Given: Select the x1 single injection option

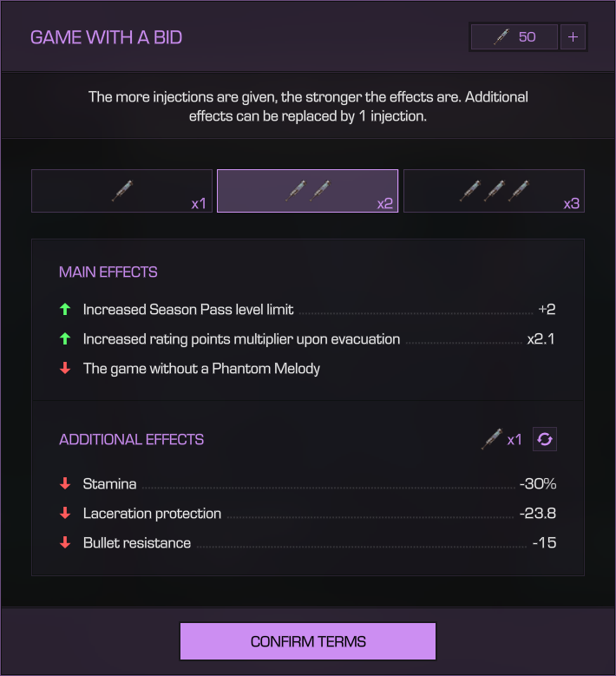Looking at the screenshot, I should point(121,191).
